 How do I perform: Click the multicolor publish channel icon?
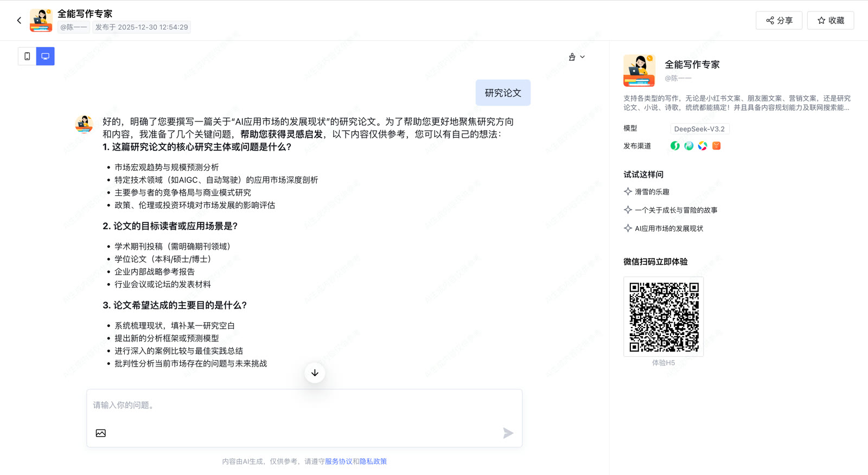[x=703, y=146]
